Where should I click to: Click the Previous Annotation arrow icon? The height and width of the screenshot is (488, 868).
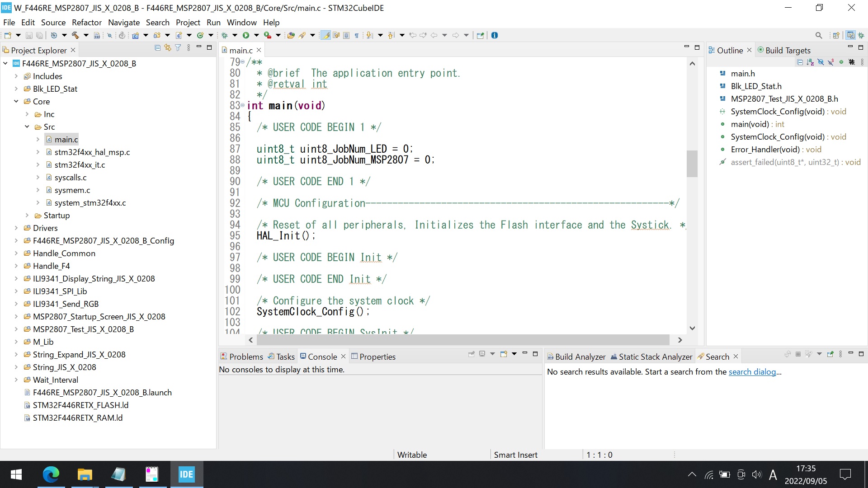[x=391, y=35]
